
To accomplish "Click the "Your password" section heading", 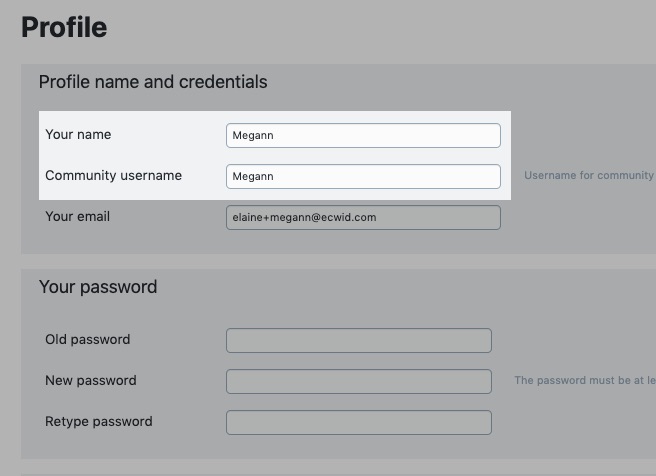I will pyautogui.click(x=98, y=287).
